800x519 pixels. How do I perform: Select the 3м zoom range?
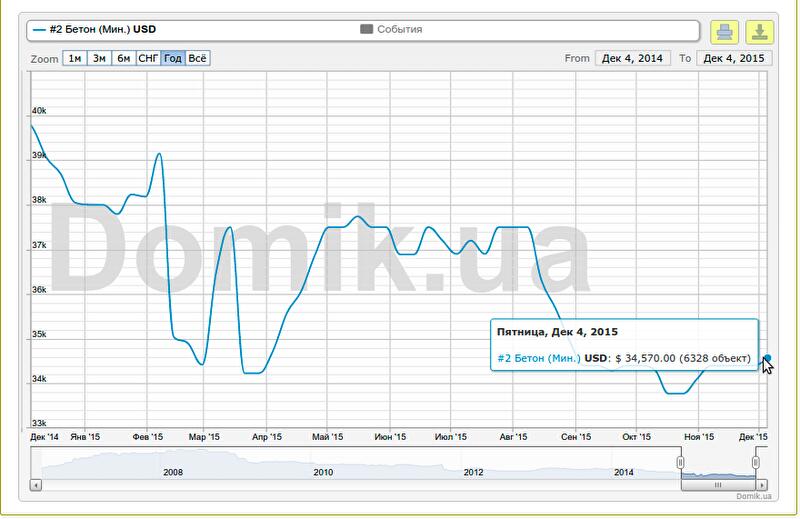pyautogui.click(x=100, y=58)
